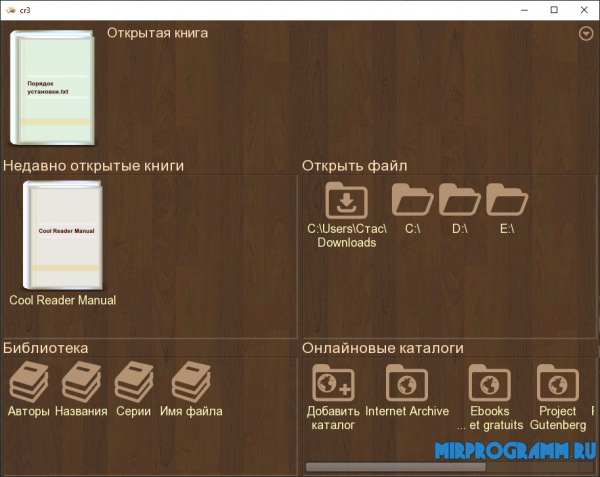The height and width of the screenshot is (477, 600).
Task: Click the Добавить каталог folder icon
Action: [x=333, y=383]
